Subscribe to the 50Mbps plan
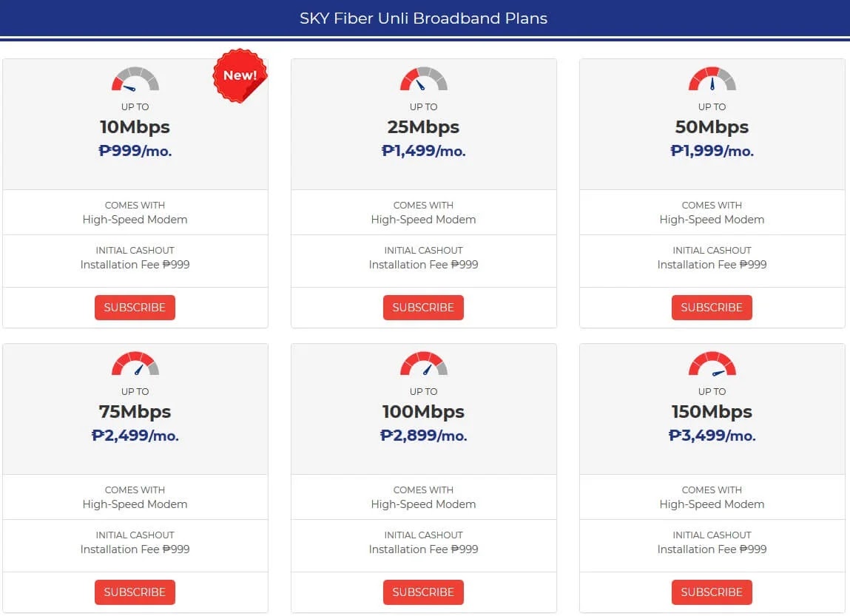 coord(712,307)
